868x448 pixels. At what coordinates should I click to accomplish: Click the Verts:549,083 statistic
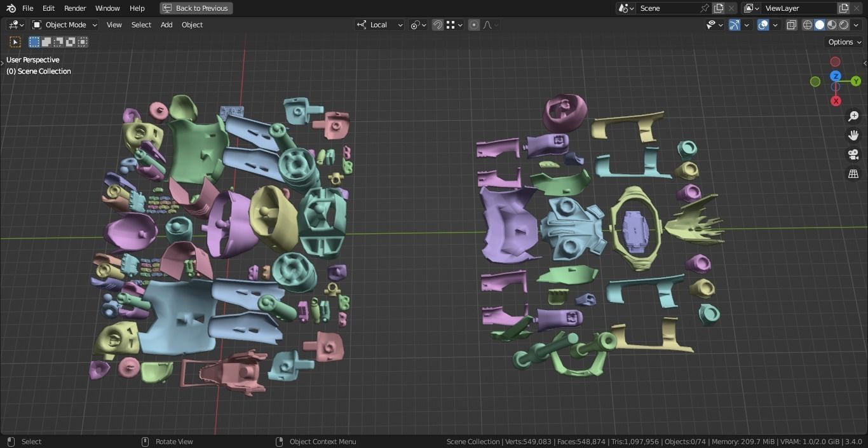click(527, 442)
